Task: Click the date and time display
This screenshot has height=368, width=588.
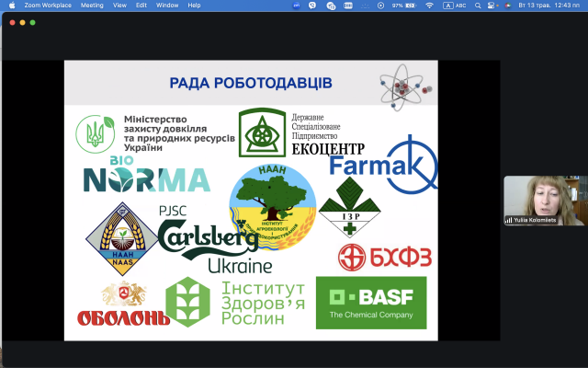Action: [549, 6]
